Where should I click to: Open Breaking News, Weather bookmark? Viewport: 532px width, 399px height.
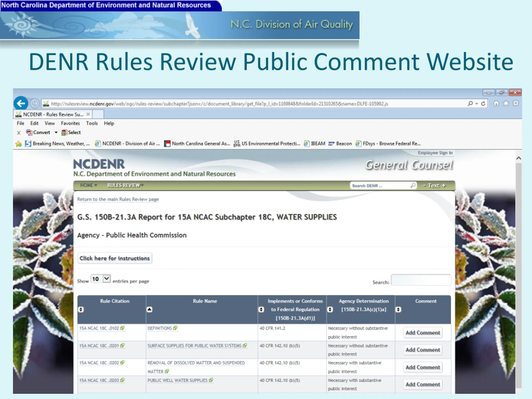click(58, 144)
